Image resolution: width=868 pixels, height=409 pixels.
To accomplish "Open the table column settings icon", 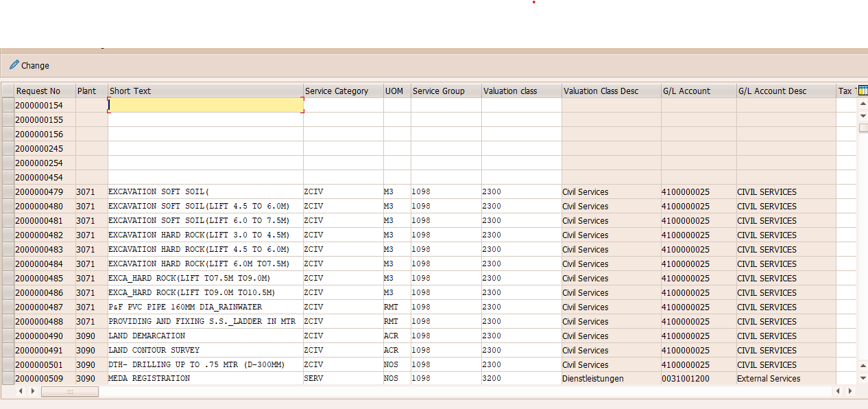I will pyautogui.click(x=863, y=90).
